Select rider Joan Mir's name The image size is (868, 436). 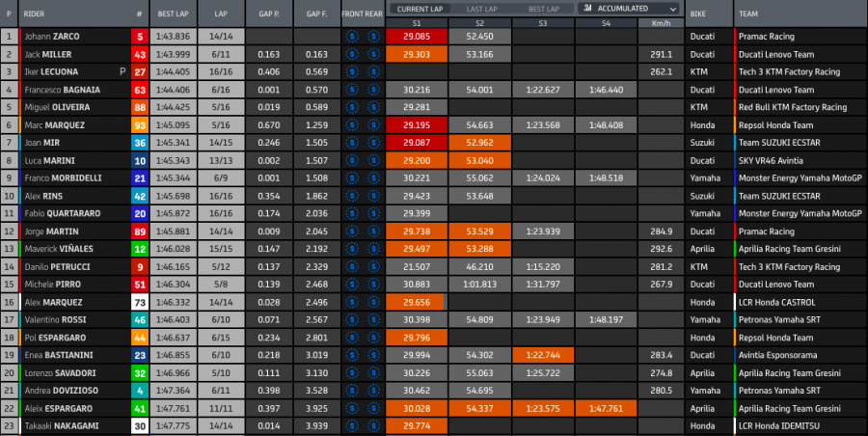coord(43,143)
